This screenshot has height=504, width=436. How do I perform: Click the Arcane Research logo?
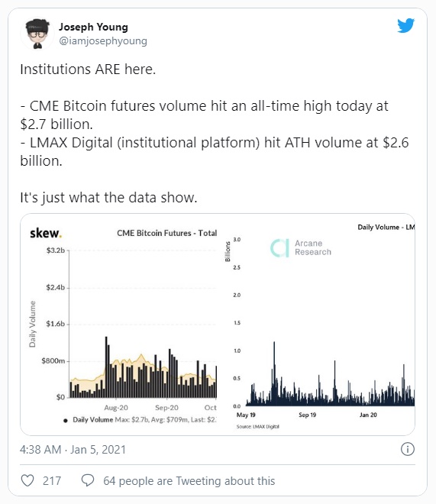pyautogui.click(x=301, y=248)
